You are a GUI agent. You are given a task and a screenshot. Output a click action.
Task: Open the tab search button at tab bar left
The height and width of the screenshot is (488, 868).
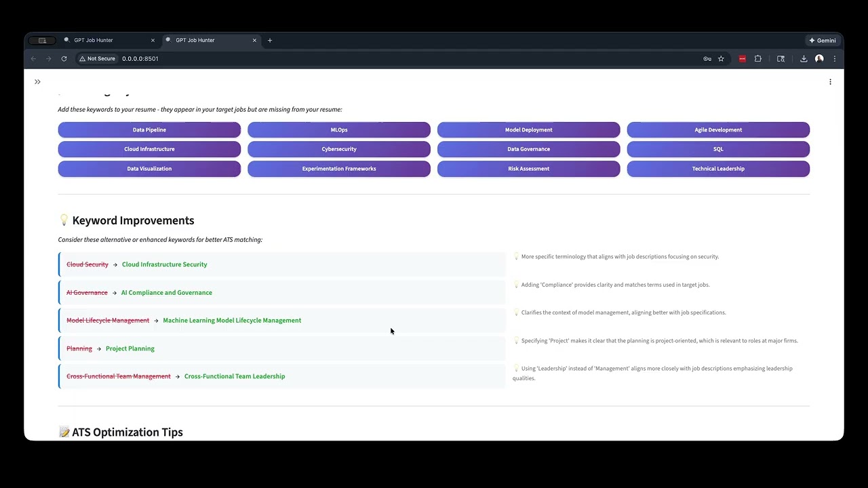42,41
